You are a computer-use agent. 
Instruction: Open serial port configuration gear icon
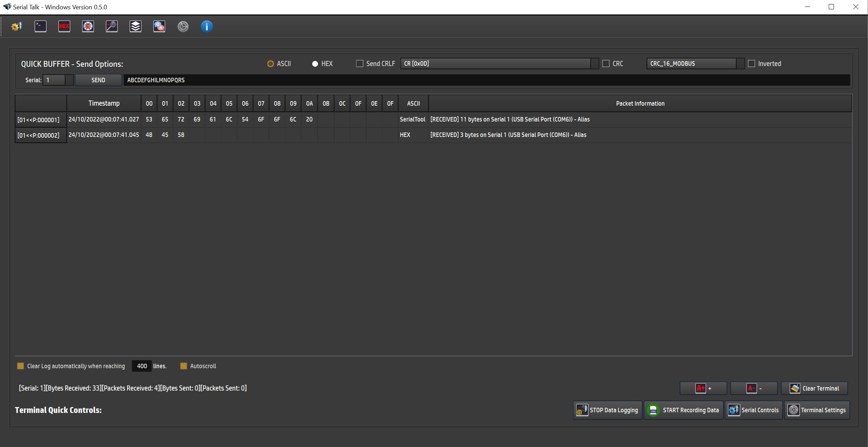[17, 26]
